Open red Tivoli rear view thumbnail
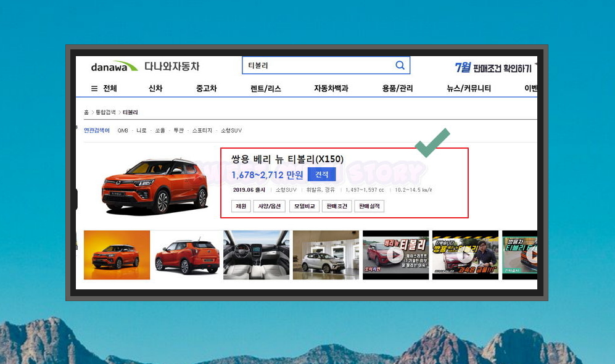This screenshot has width=615, height=364. [x=187, y=255]
